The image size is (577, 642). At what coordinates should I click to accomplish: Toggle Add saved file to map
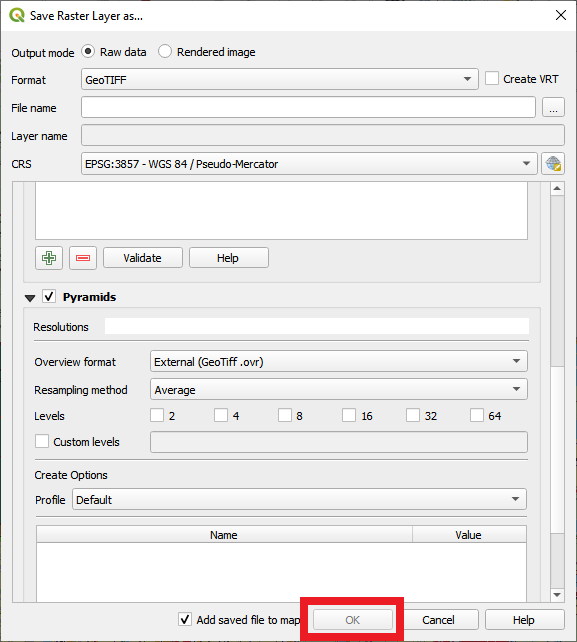(x=185, y=619)
